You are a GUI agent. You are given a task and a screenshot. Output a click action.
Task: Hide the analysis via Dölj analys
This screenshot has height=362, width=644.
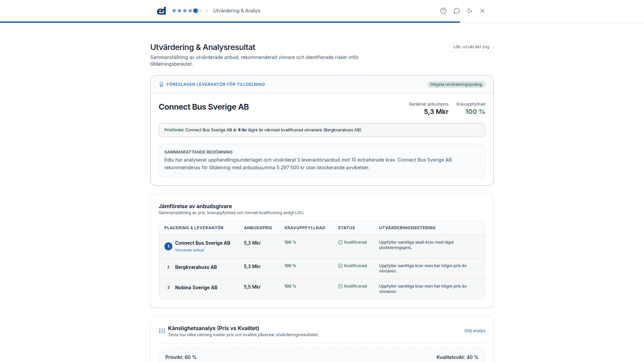475,331
